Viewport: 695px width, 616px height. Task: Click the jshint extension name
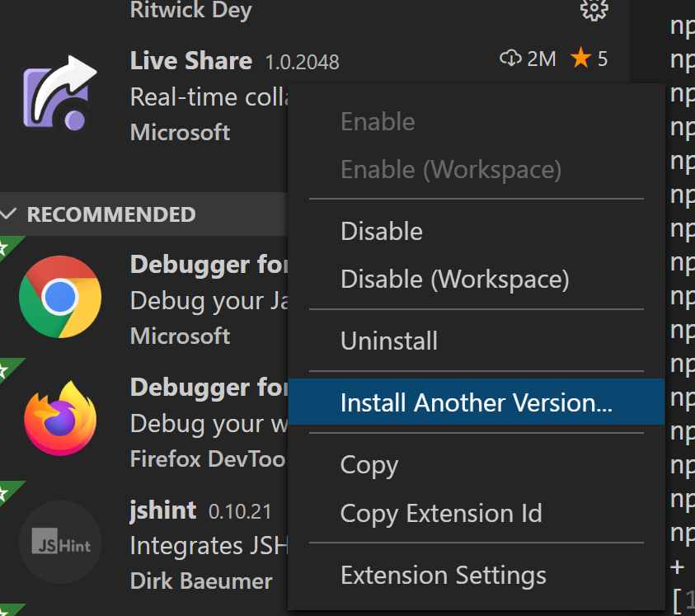pos(162,510)
